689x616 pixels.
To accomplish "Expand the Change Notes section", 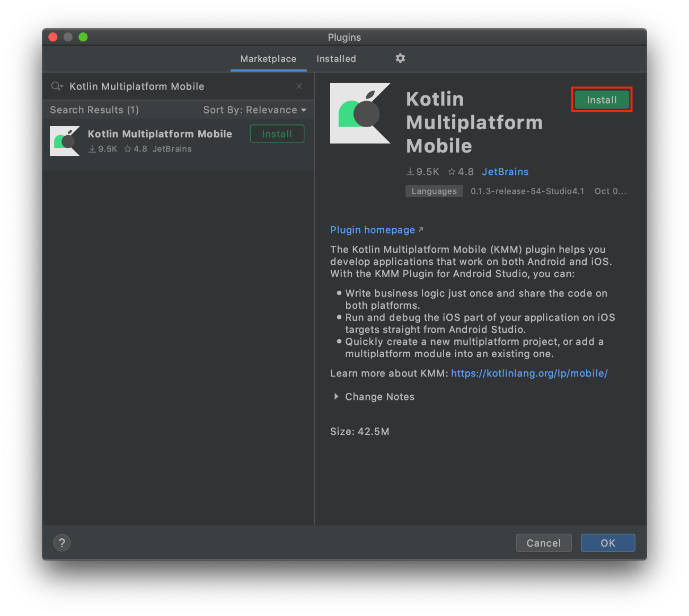I will pyautogui.click(x=374, y=397).
